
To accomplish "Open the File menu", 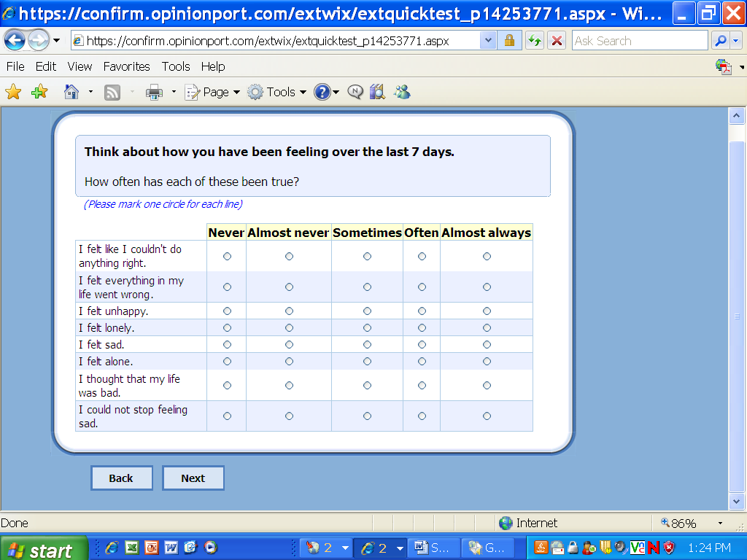I will point(15,66).
